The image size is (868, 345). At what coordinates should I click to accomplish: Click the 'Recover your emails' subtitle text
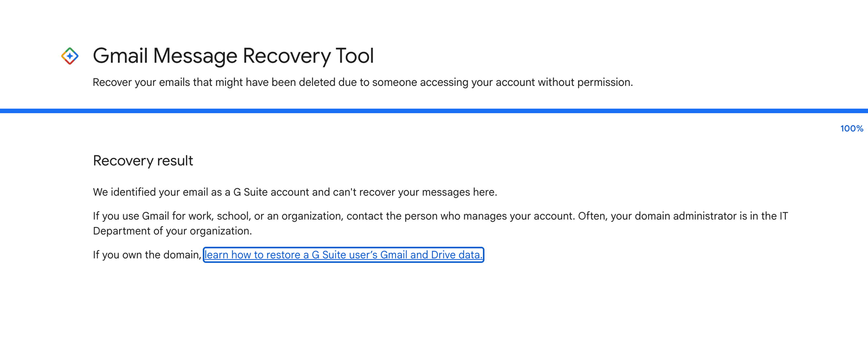(x=363, y=82)
